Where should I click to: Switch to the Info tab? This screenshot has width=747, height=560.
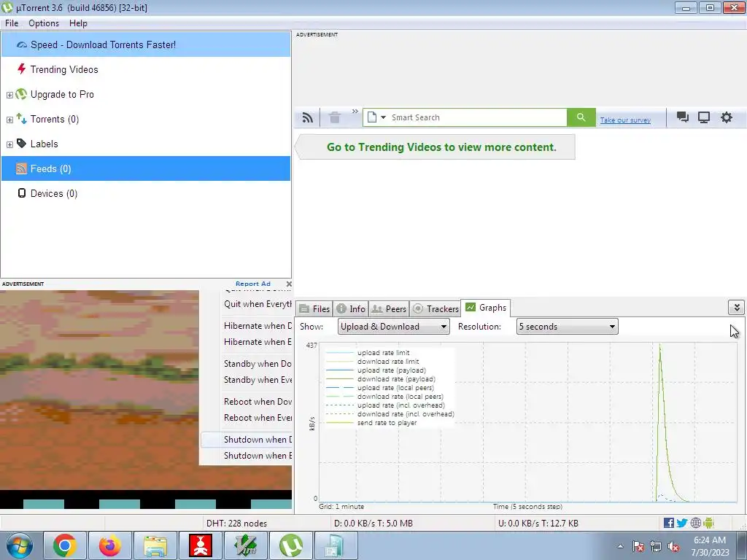click(351, 309)
